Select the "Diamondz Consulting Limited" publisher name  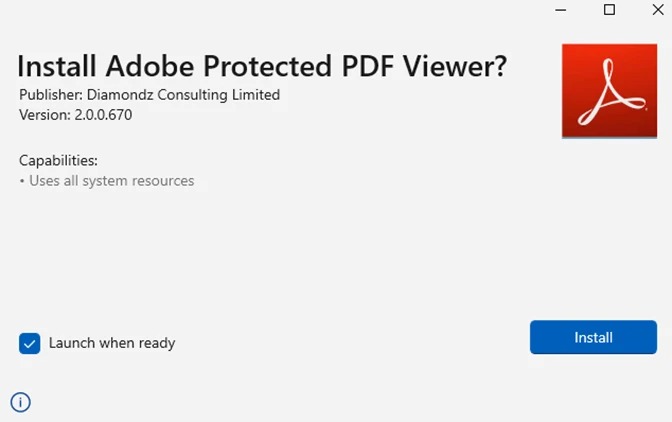(x=183, y=95)
